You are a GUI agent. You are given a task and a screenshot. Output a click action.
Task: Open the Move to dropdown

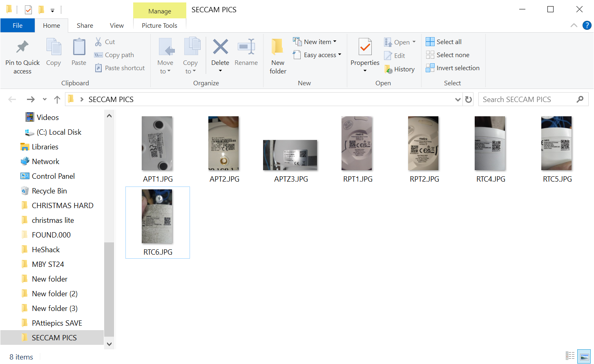click(165, 67)
